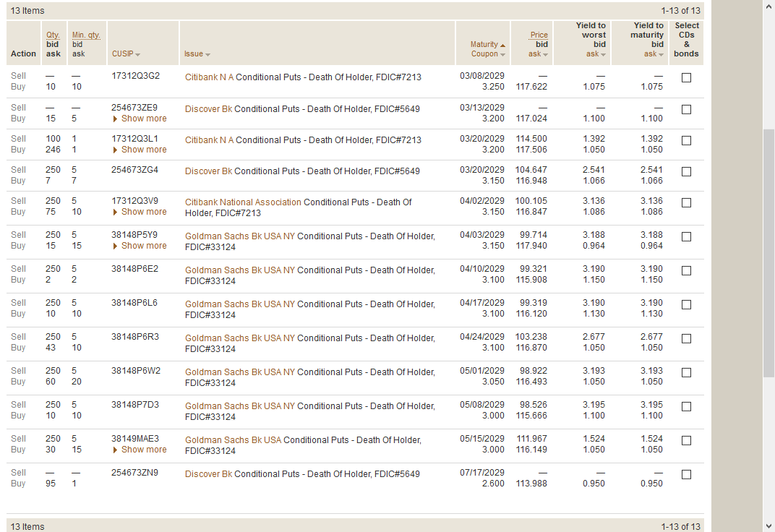Check the select box for CUSIP 254673ZE9
The height and width of the screenshot is (532, 775).
coord(686,110)
